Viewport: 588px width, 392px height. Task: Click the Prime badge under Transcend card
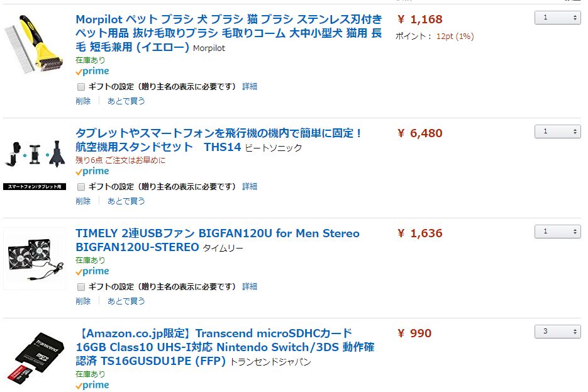[x=92, y=385]
